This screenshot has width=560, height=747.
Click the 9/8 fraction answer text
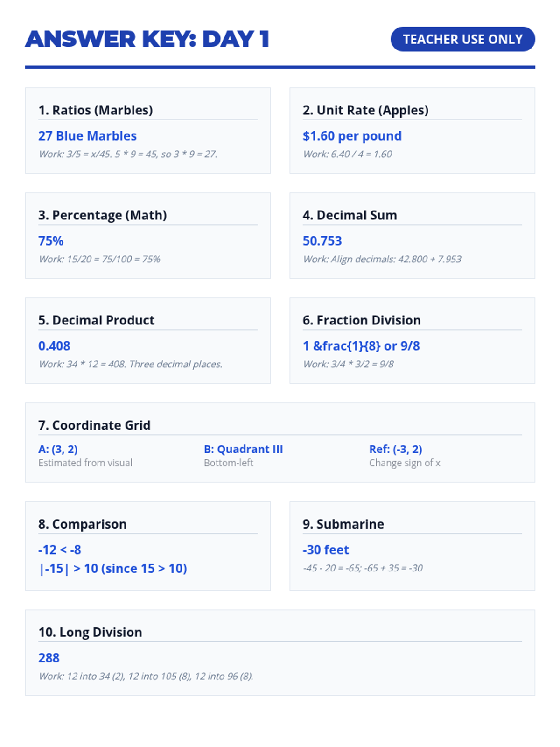[x=361, y=346]
